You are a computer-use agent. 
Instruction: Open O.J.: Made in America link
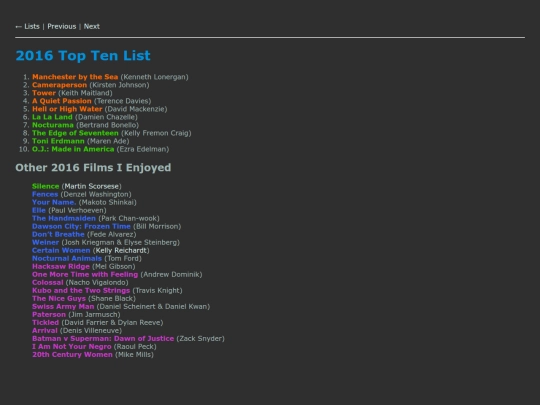pyautogui.click(x=73, y=149)
